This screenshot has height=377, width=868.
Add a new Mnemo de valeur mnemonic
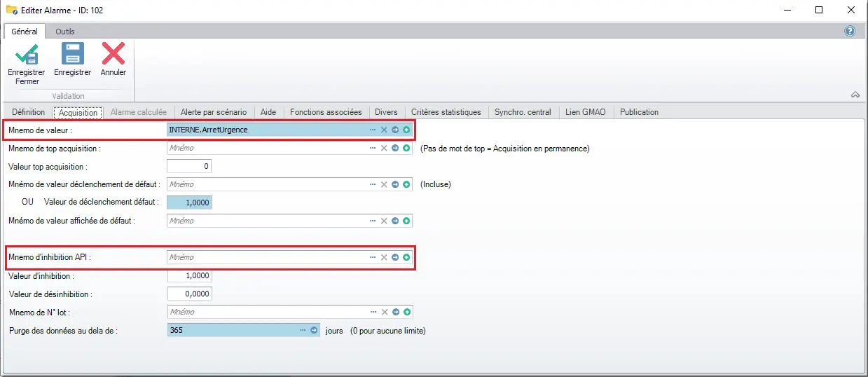(406, 130)
